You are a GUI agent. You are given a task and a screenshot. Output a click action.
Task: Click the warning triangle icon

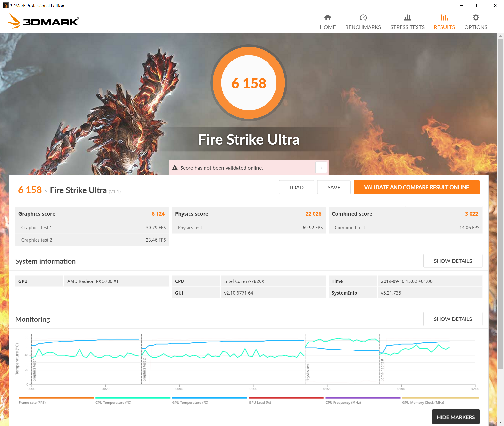coord(175,167)
